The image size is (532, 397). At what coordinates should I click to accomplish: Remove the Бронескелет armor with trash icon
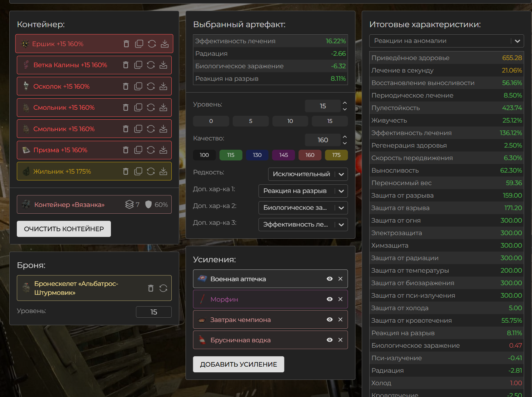pos(151,288)
